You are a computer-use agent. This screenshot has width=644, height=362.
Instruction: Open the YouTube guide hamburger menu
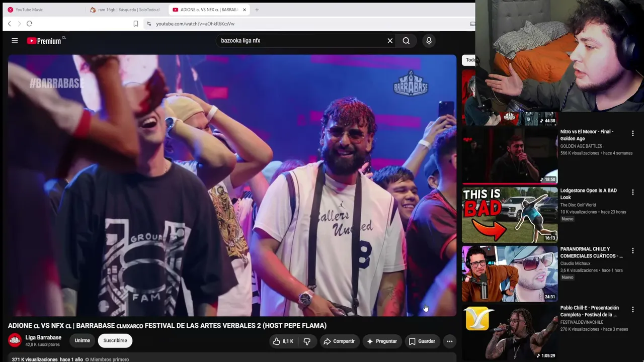click(x=15, y=41)
